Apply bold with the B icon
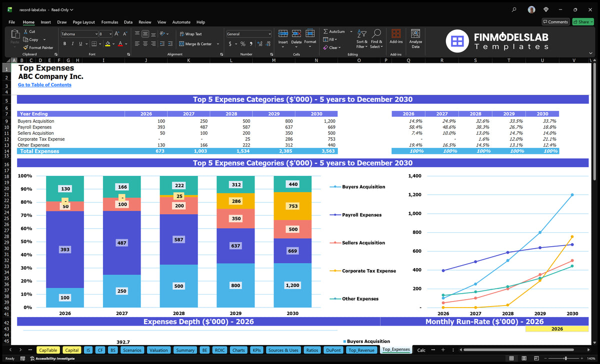 65,44
